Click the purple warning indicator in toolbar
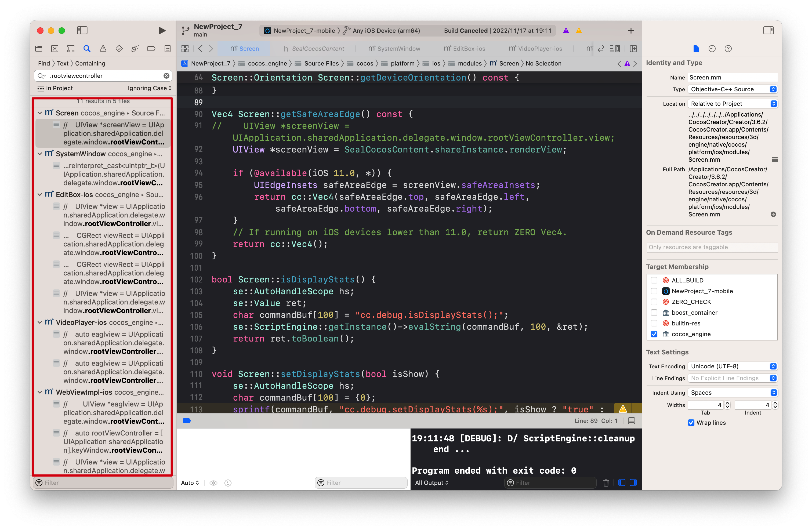Image resolution: width=812 pixels, height=530 pixels. point(566,31)
